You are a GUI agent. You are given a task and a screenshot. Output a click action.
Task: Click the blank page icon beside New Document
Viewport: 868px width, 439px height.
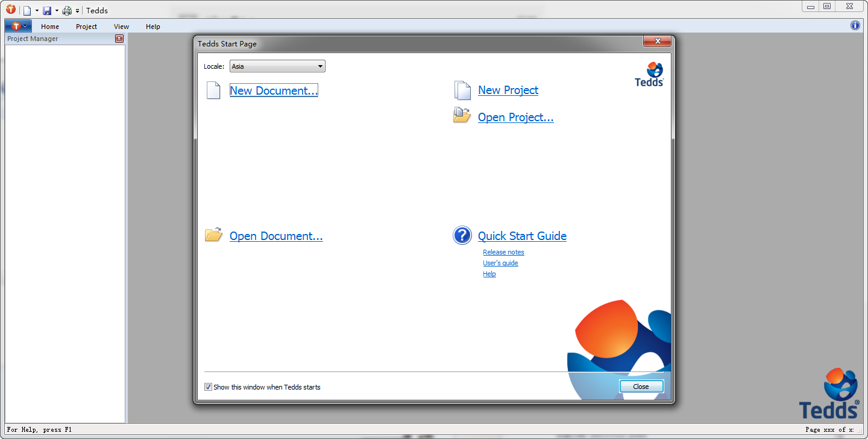(213, 90)
